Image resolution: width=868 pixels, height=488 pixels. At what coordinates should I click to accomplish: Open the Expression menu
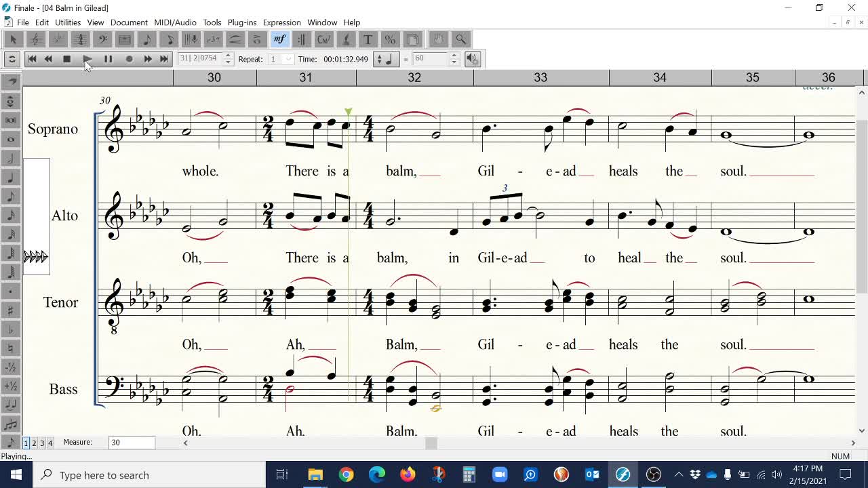281,22
